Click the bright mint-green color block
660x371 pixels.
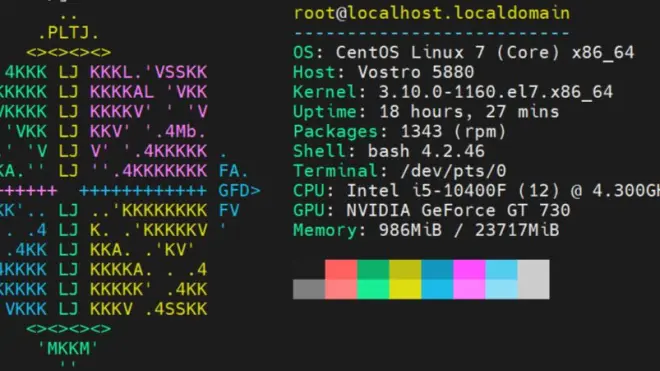[373, 289]
